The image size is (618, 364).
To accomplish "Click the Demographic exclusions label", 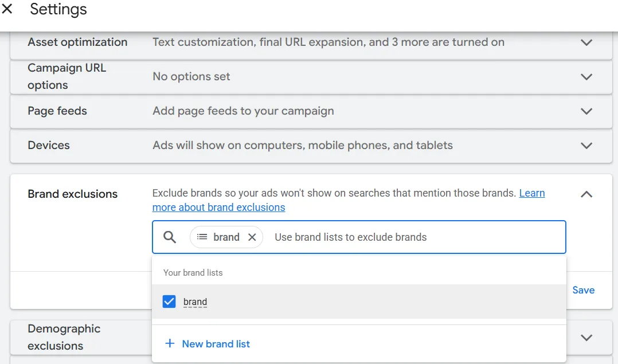I will [x=64, y=337].
